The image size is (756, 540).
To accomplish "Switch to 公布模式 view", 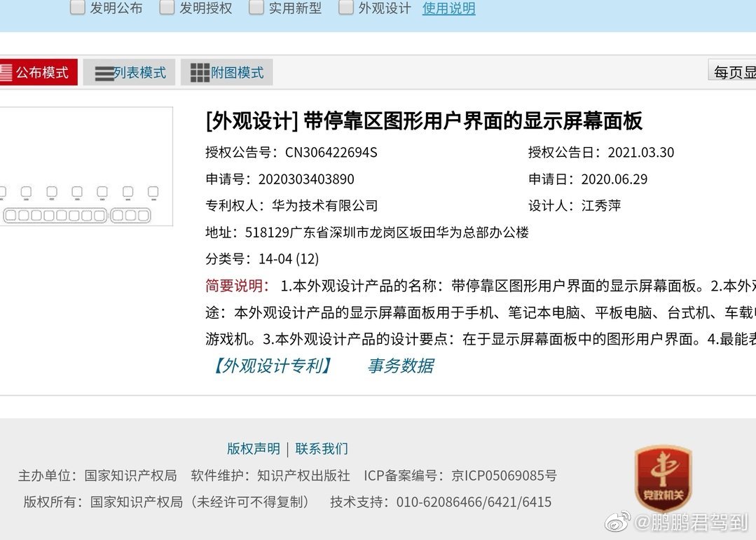I will tap(39, 72).
